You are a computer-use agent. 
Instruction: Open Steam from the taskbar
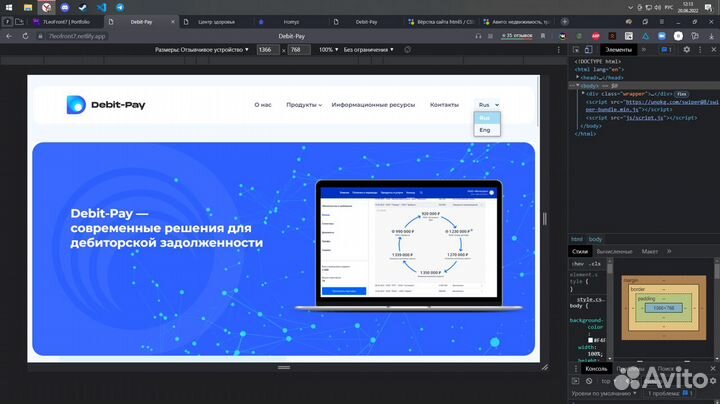tap(83, 7)
